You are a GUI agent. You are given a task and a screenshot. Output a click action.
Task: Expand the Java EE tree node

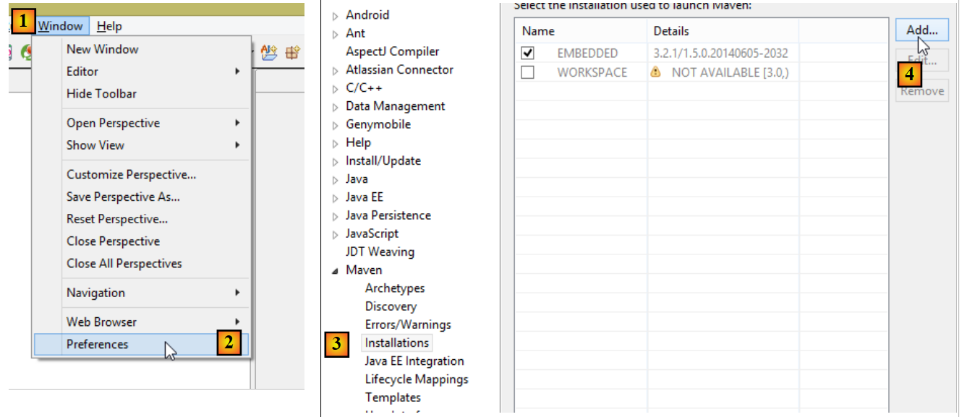pyautogui.click(x=335, y=198)
